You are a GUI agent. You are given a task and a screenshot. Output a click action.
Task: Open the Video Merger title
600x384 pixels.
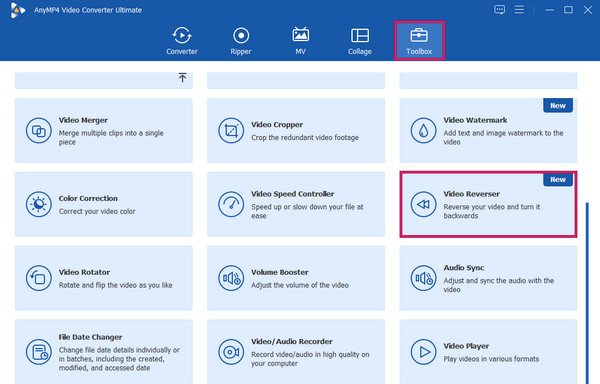coord(83,120)
